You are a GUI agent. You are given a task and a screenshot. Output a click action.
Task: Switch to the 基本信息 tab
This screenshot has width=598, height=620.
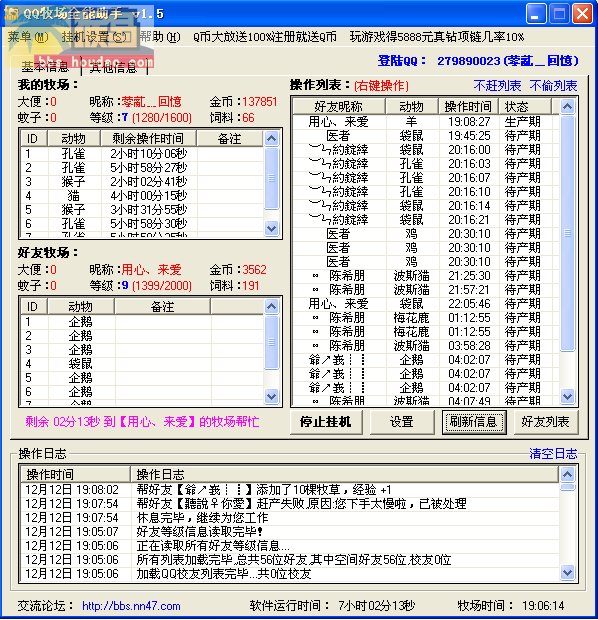[45, 67]
